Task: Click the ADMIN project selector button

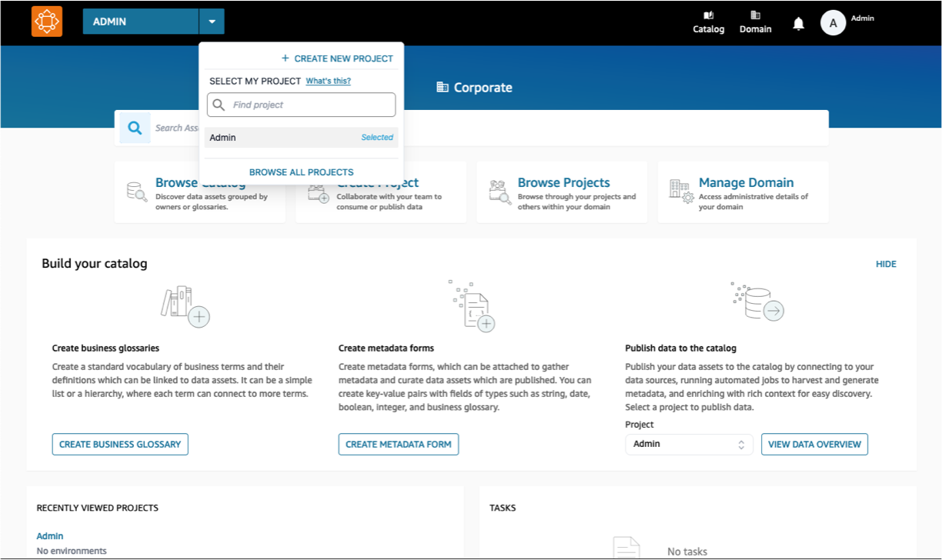Action: [x=141, y=22]
